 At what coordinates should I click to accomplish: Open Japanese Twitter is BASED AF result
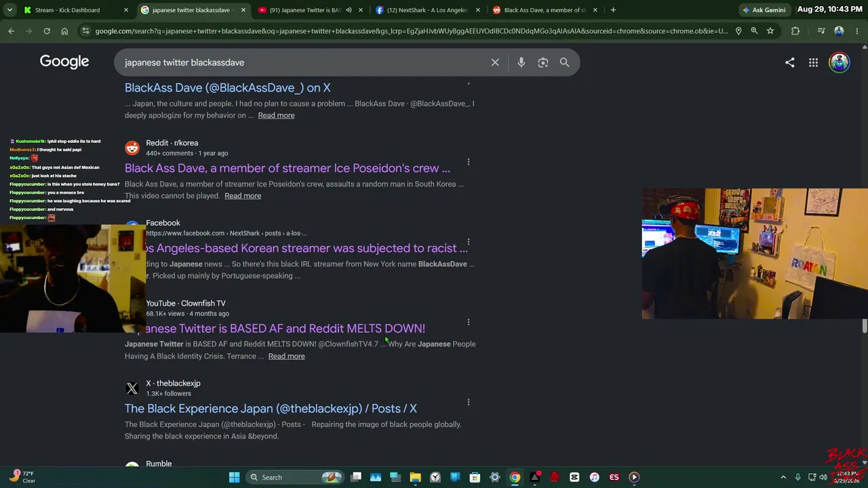click(x=285, y=328)
